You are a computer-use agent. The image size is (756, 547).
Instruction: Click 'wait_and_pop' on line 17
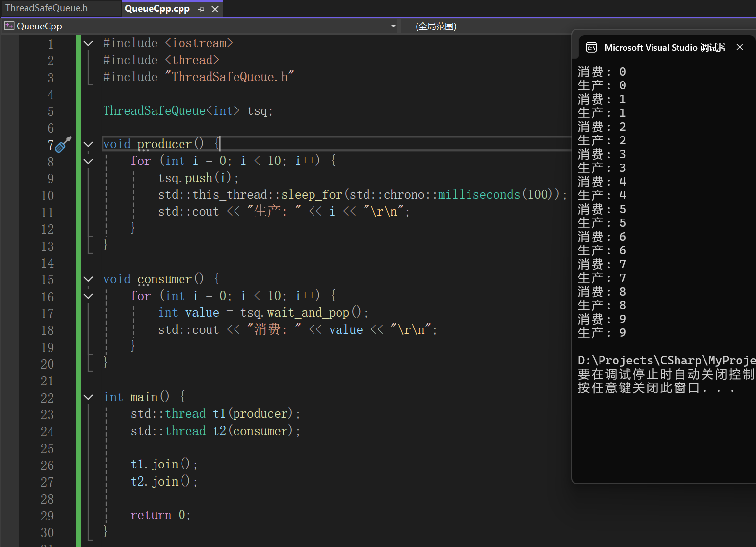point(308,313)
